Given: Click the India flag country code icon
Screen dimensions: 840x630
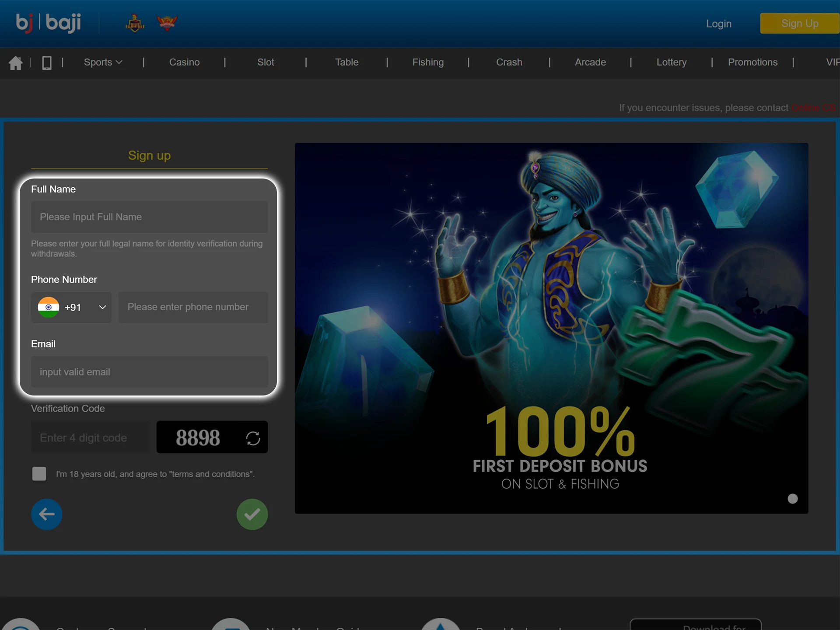Looking at the screenshot, I should tap(50, 306).
